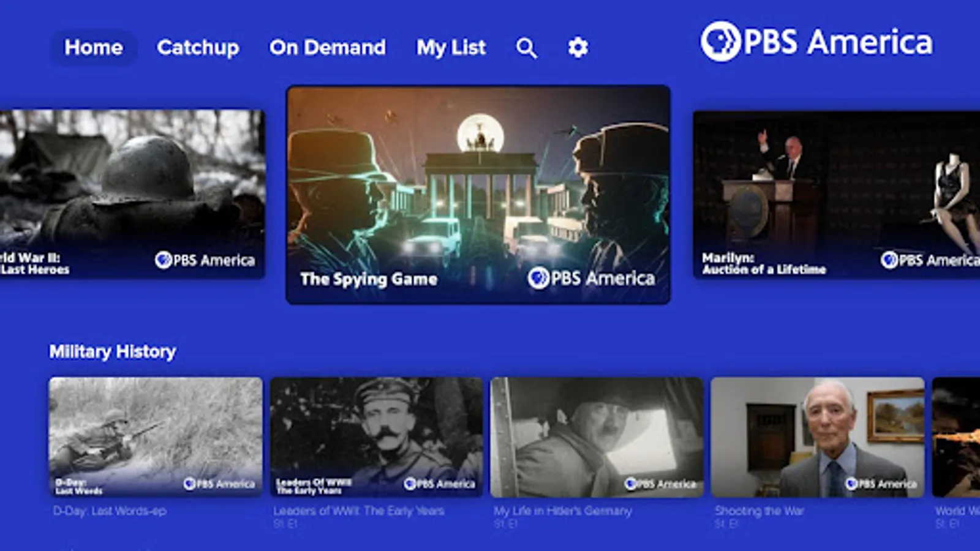
Task: Click the Military History row heading
Action: (x=113, y=351)
